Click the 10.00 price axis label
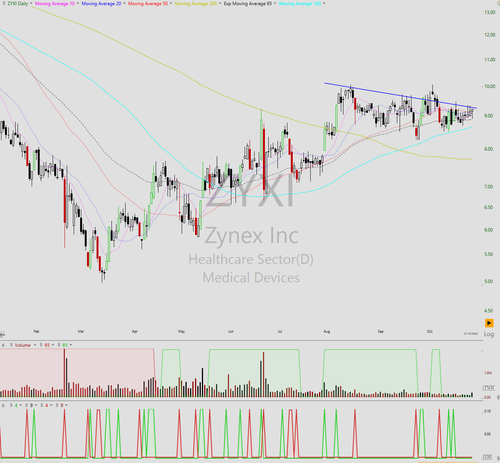The height and width of the screenshot is (463, 500). pos(490,86)
